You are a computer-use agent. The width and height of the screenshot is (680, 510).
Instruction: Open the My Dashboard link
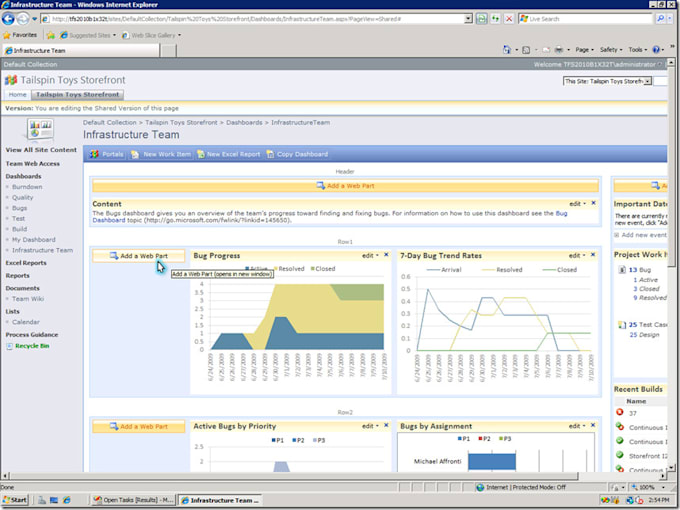pyautogui.click(x=33, y=240)
